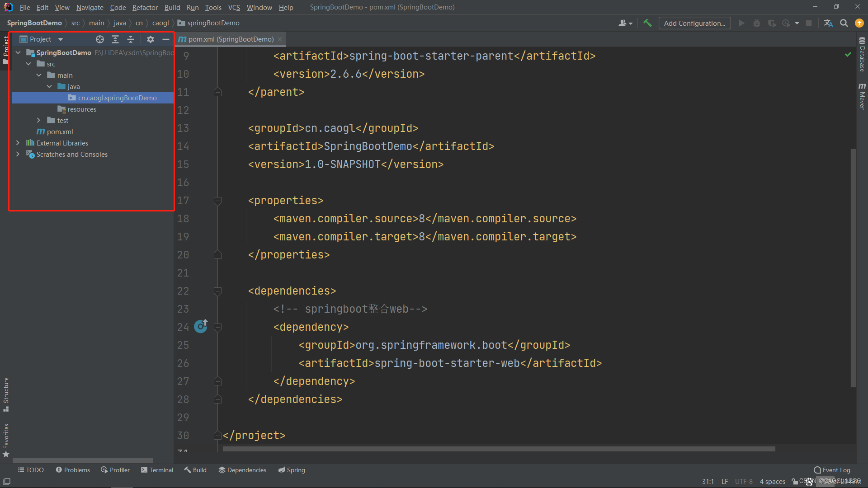Viewport: 868px width, 488px height.
Task: Expand the test folder
Action: click(x=39, y=120)
